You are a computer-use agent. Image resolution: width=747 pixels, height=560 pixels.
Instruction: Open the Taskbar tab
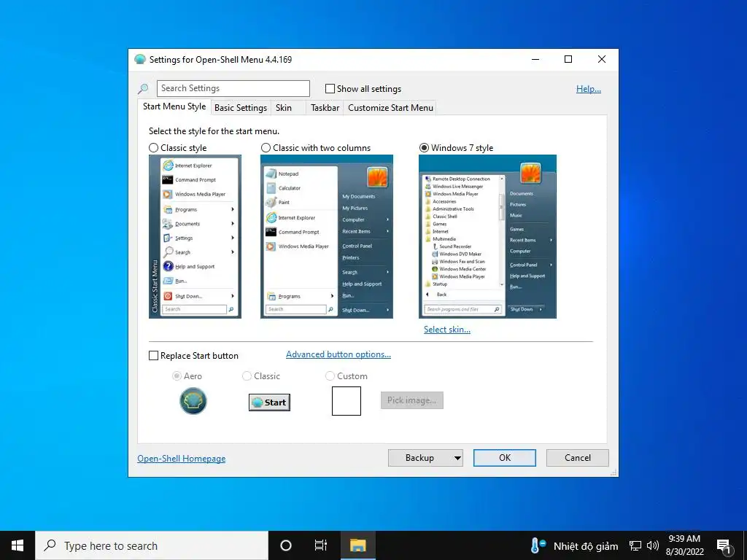pos(325,108)
